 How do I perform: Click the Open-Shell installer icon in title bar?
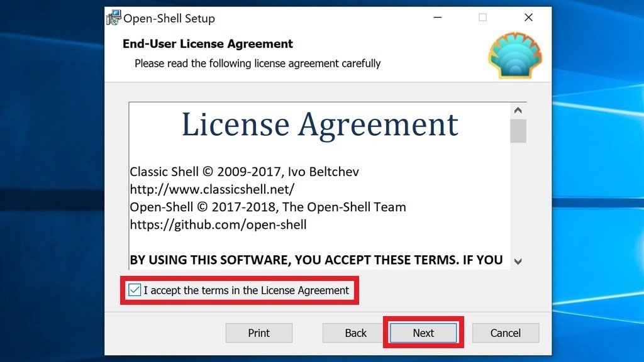click(114, 18)
